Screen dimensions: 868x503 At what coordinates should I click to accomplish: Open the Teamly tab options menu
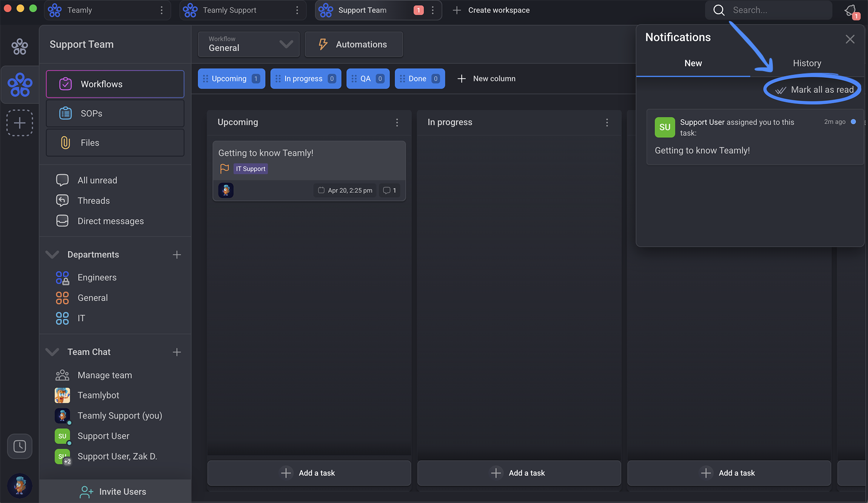(161, 10)
